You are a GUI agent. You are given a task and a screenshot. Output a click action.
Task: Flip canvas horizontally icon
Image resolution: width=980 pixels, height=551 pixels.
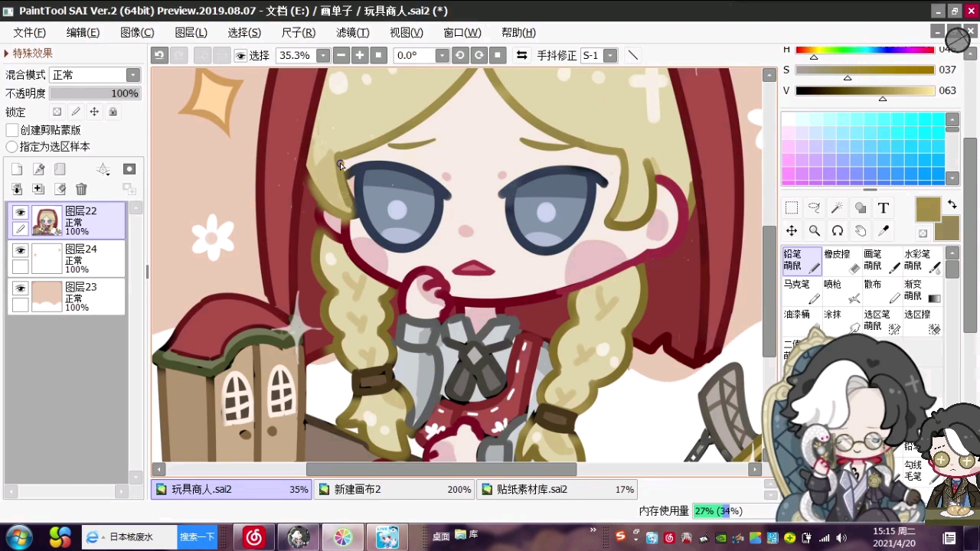click(521, 55)
